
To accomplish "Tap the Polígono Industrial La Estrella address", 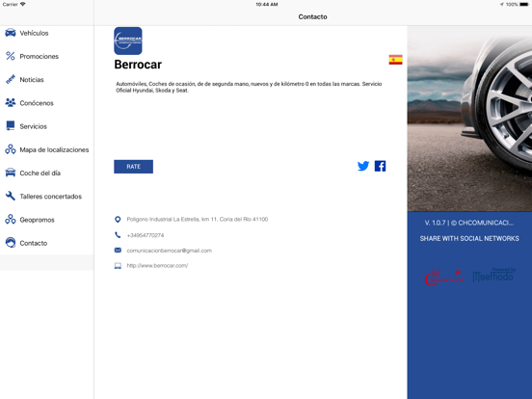I will click(x=198, y=220).
